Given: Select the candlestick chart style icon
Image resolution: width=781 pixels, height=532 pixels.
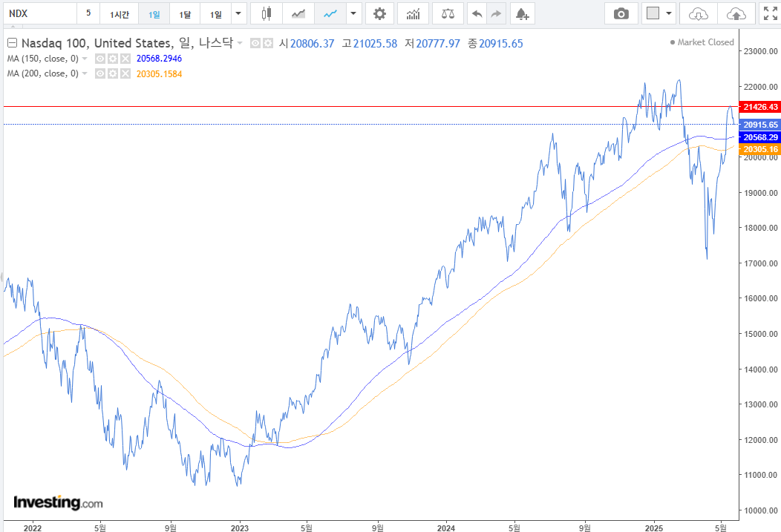Looking at the screenshot, I should click(267, 14).
